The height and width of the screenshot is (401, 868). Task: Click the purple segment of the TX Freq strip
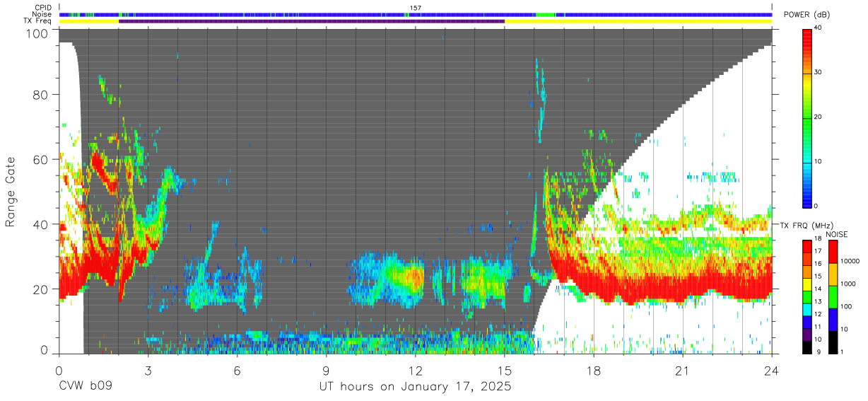coord(312,21)
